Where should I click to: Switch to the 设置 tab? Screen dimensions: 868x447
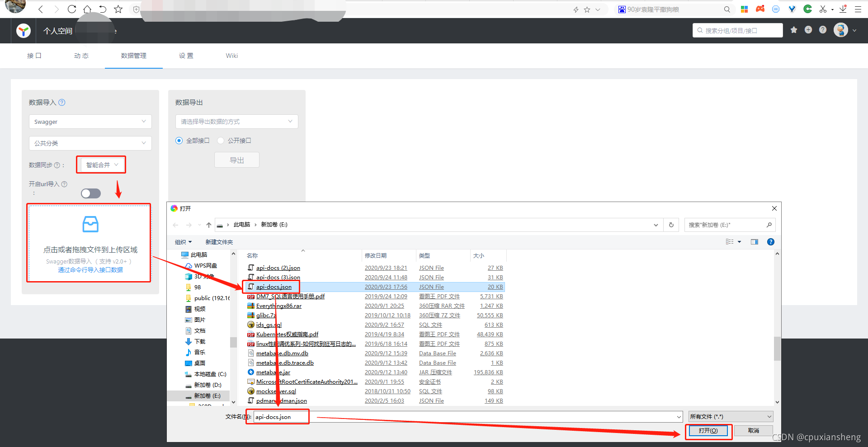pyautogui.click(x=186, y=56)
